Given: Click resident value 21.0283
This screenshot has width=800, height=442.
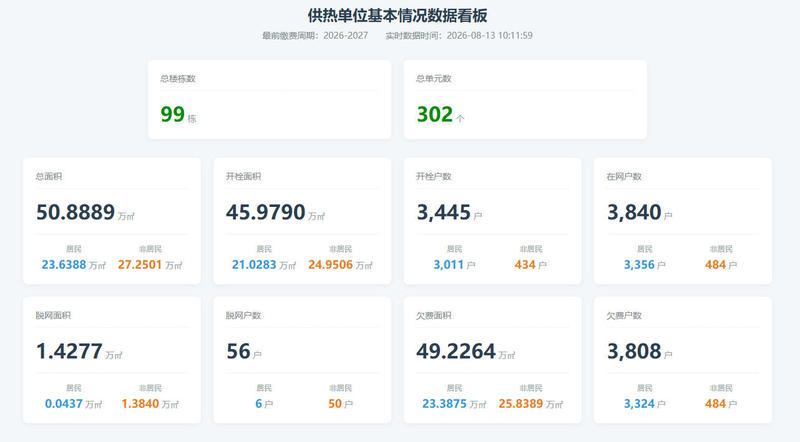Looking at the screenshot, I should (x=254, y=265).
